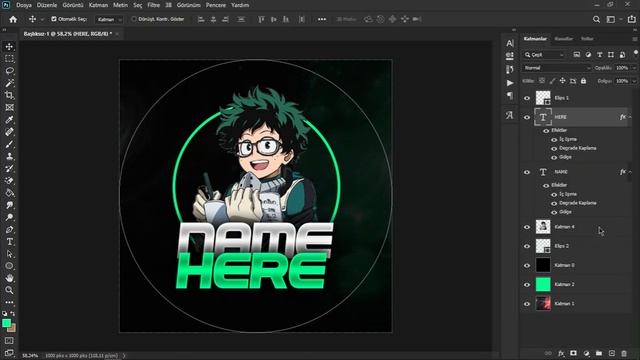
Task: Select the Brush tool
Action: pos(9,144)
